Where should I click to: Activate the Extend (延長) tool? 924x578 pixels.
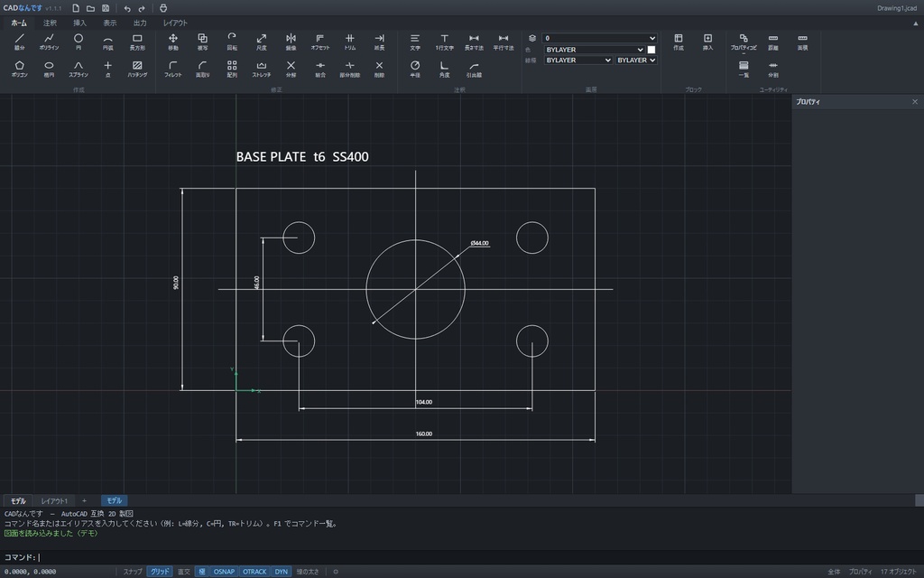click(380, 42)
